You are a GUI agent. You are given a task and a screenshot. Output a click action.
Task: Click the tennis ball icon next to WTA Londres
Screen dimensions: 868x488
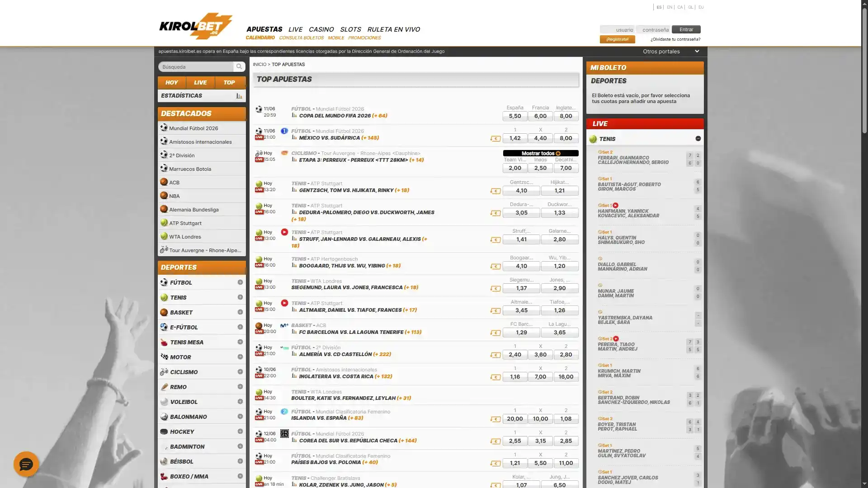click(164, 236)
